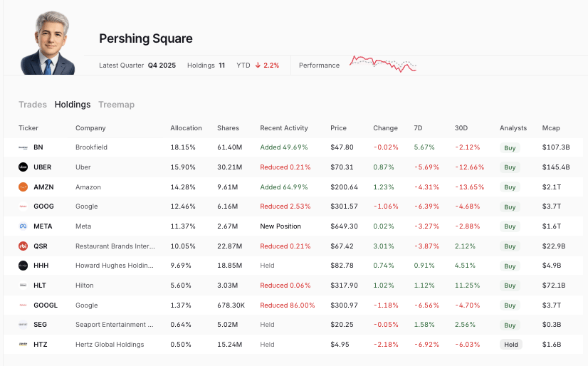Click the Pershing Square manager portrait
Screen dimensions: 588x366
tap(48, 43)
